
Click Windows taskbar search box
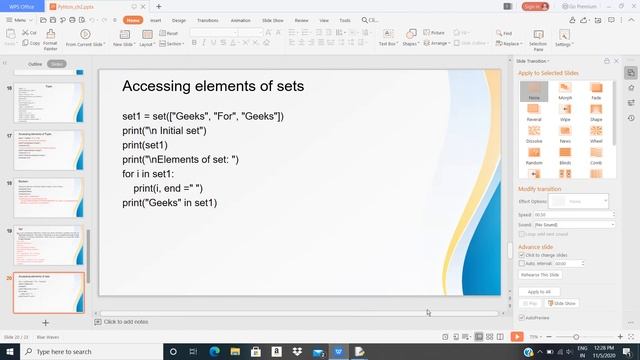point(91,351)
